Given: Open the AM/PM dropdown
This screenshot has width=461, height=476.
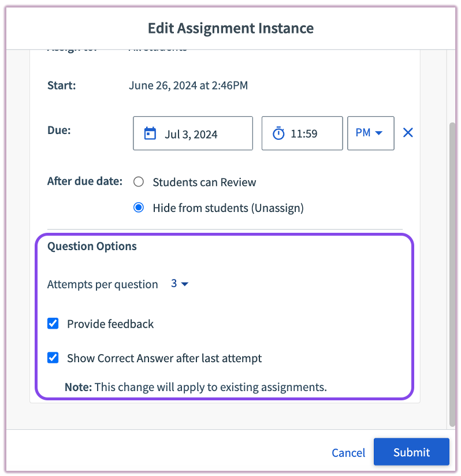Looking at the screenshot, I should tap(370, 132).
